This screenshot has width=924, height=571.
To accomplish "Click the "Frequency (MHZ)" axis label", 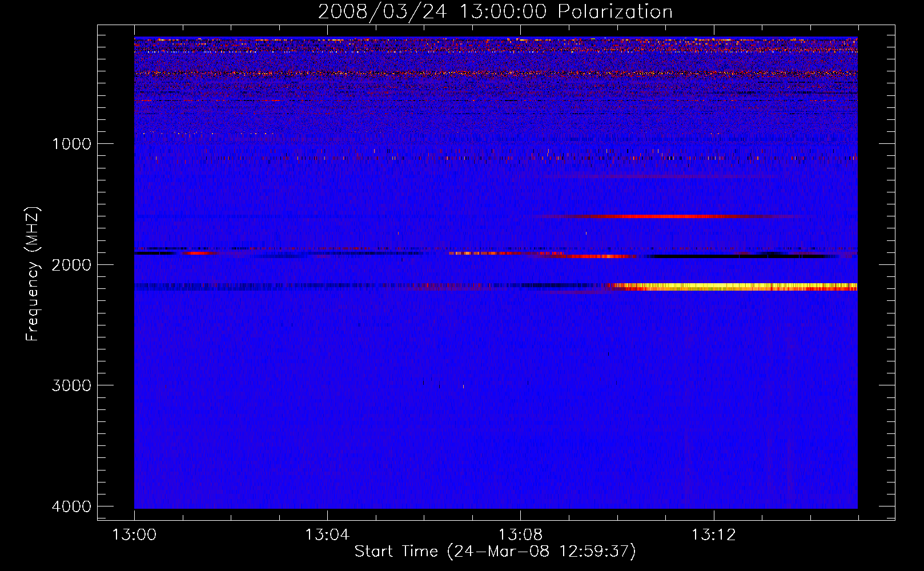I will 33,274.
